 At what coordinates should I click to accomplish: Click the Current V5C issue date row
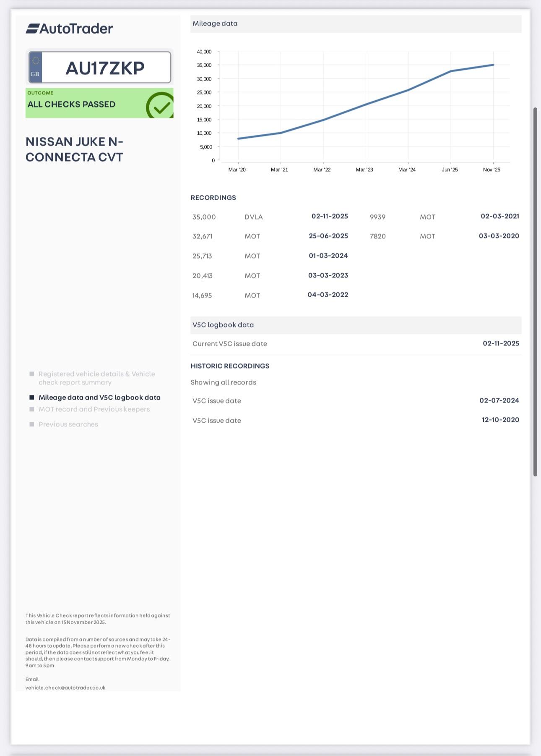pyautogui.click(x=356, y=343)
